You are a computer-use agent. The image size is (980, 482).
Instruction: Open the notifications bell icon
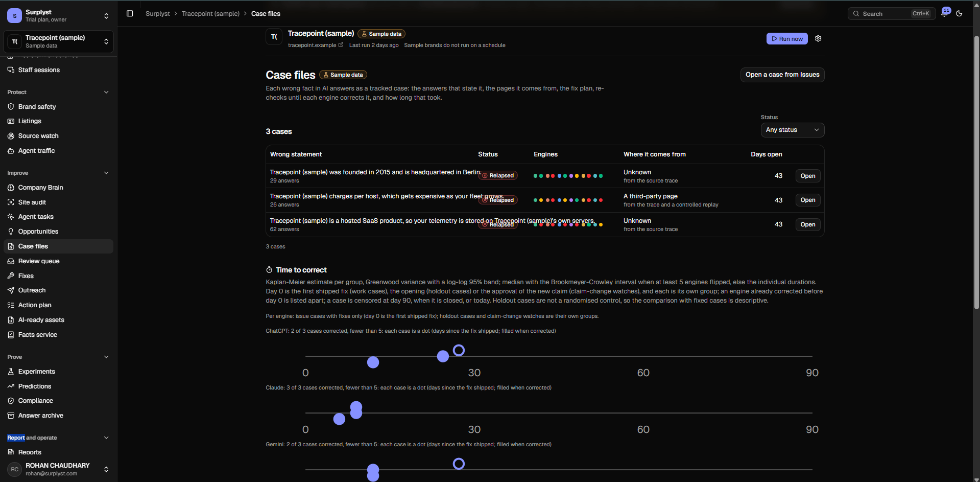(944, 14)
